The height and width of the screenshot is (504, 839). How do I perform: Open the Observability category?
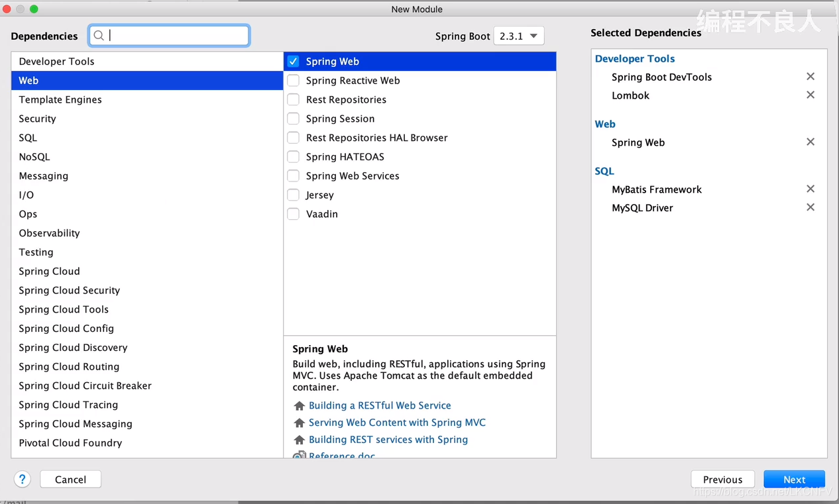click(147, 233)
